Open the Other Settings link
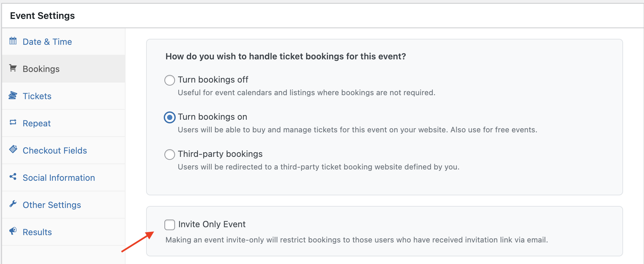The image size is (644, 264). pos(52,205)
